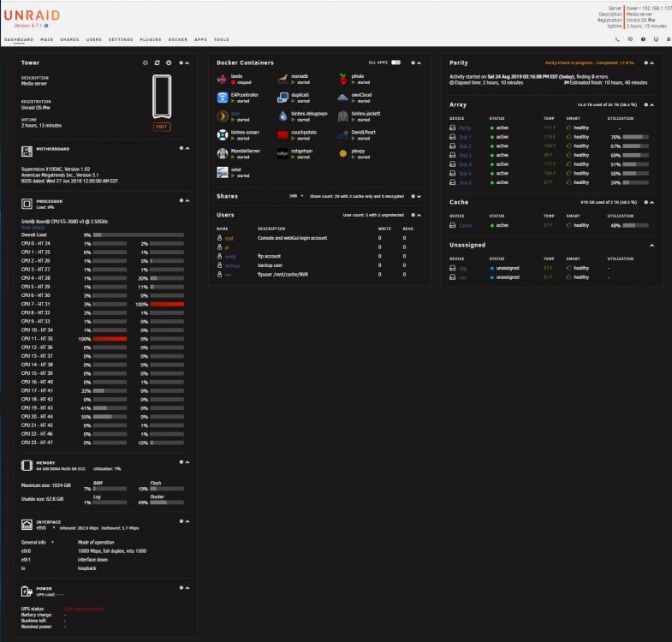Open the Main tab

(x=47, y=39)
